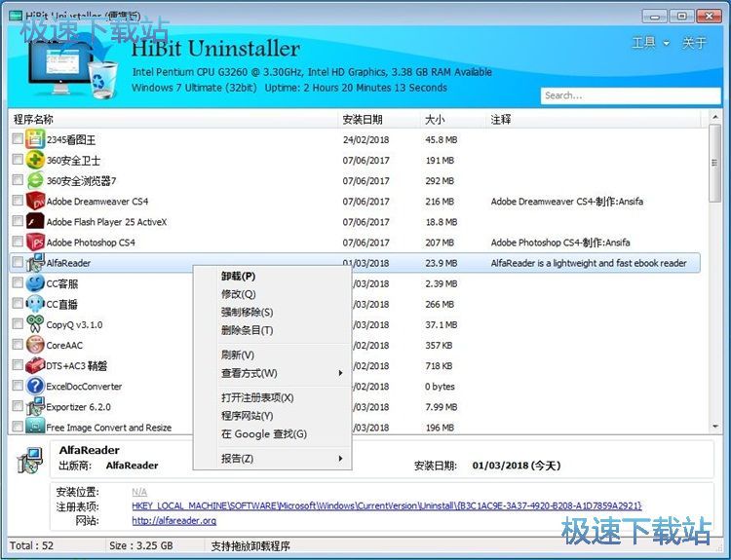The width and height of the screenshot is (731, 560).
Task: Click Adobe Photoshop CS4-制作:Ansifa comment
Action: (x=560, y=243)
